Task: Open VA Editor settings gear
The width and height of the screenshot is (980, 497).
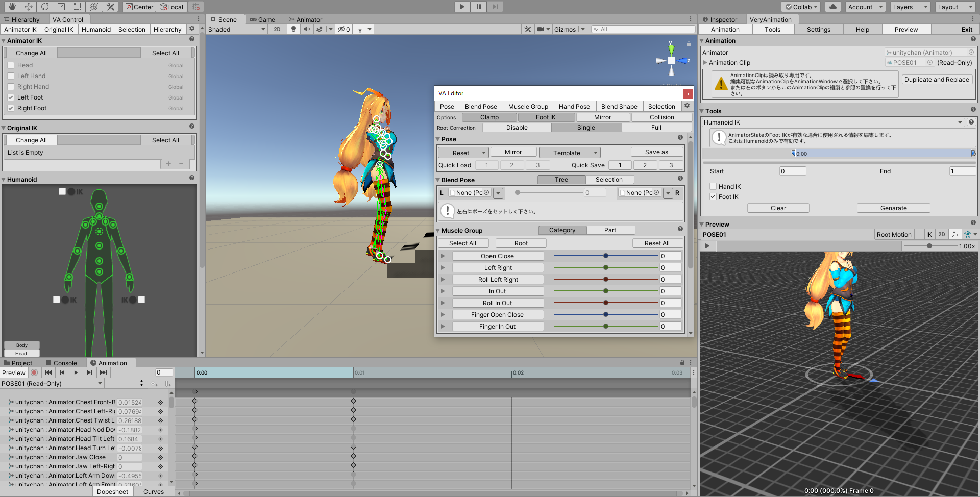Action: point(687,106)
